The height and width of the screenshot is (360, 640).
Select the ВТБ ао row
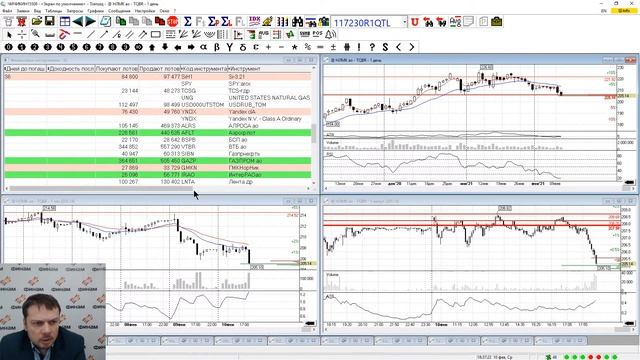pos(158,147)
